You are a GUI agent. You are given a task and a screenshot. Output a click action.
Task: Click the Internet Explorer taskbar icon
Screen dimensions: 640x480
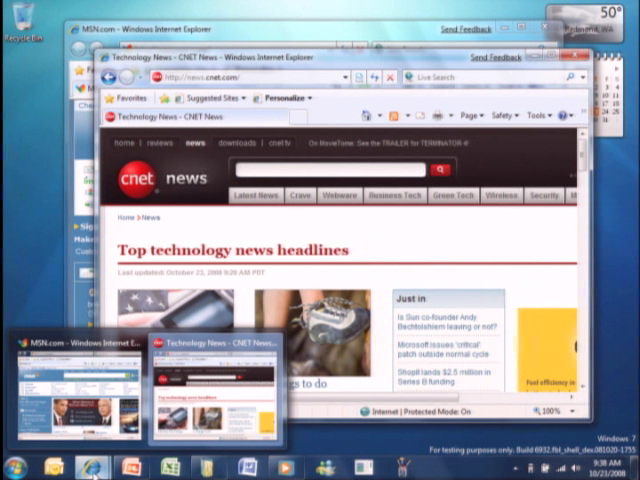(x=91, y=468)
